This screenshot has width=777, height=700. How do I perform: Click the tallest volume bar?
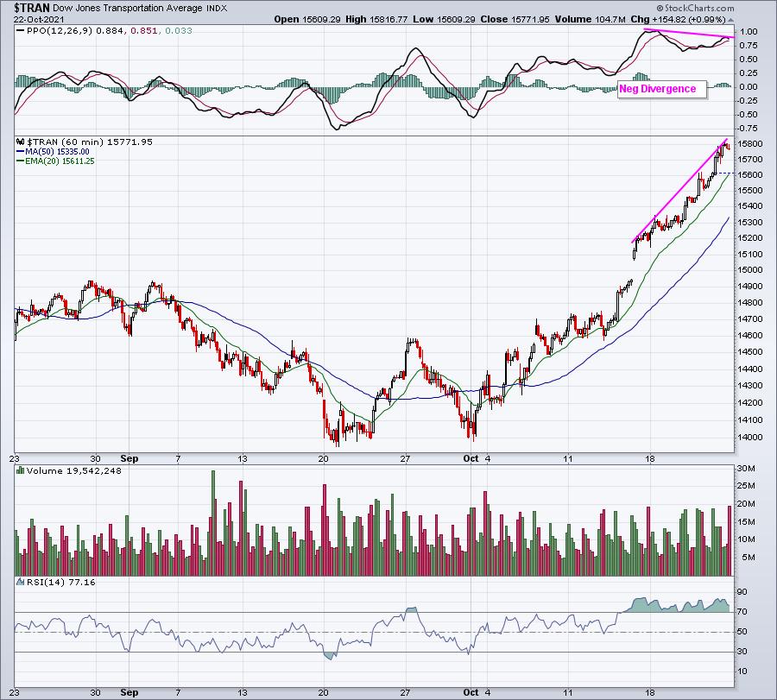point(212,523)
